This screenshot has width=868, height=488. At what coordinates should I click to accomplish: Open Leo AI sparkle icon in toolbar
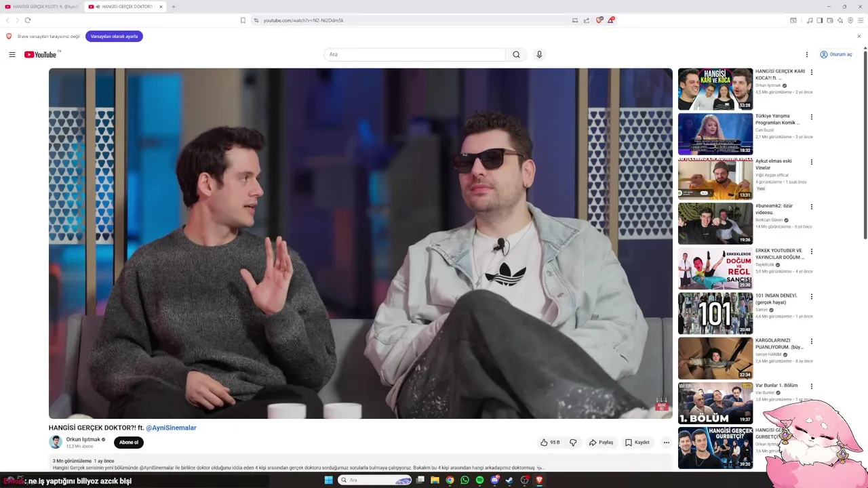[840, 20]
